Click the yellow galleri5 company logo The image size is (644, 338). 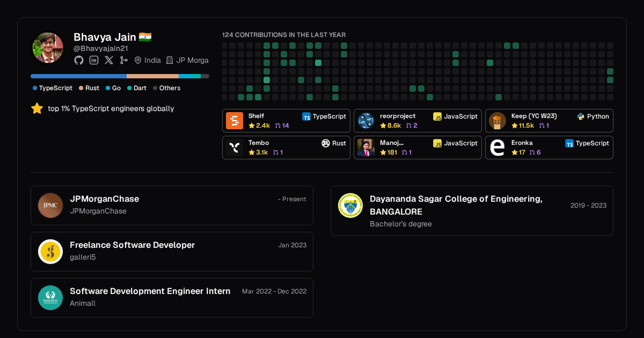[50, 252]
